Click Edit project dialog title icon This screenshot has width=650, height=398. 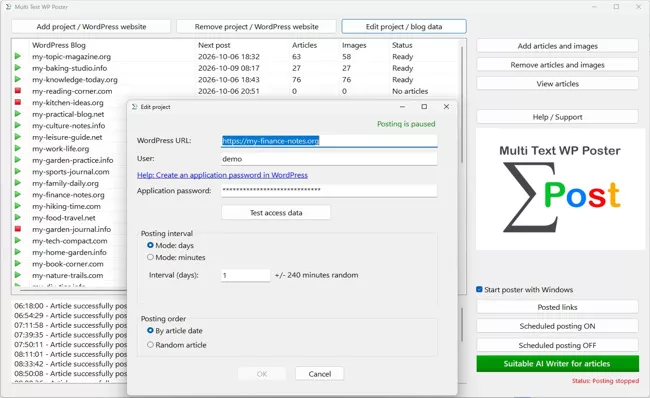point(134,107)
